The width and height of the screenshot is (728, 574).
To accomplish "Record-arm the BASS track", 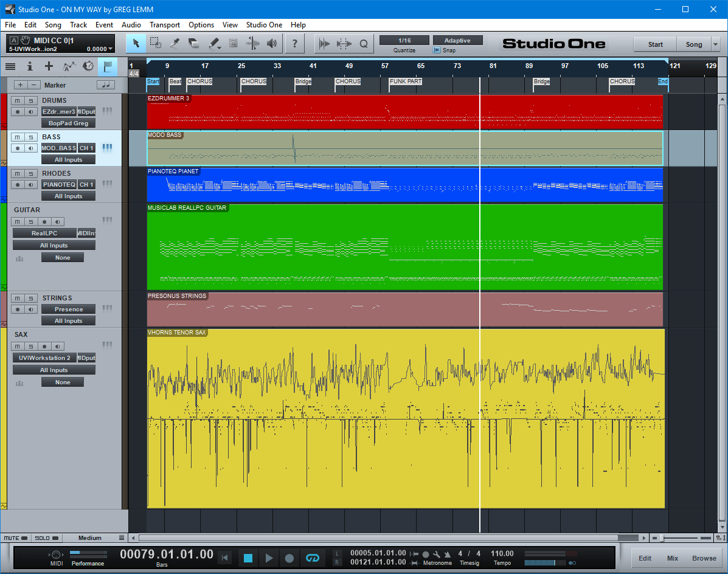I will [17, 148].
